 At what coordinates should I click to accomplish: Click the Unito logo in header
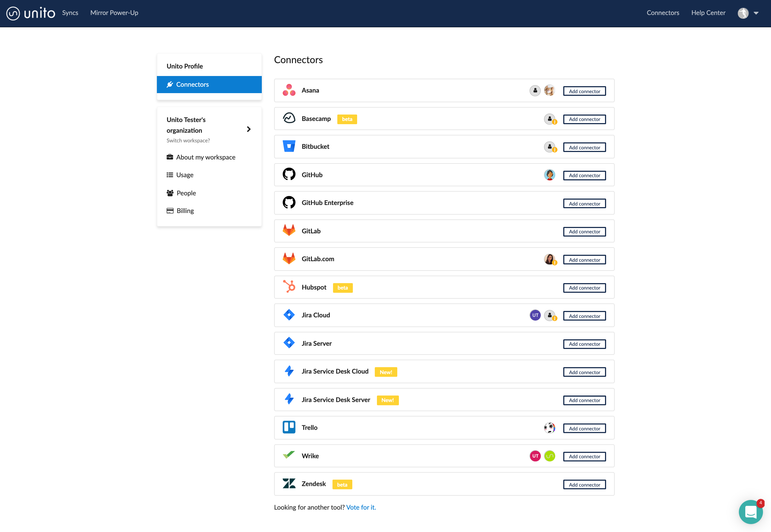pos(31,13)
